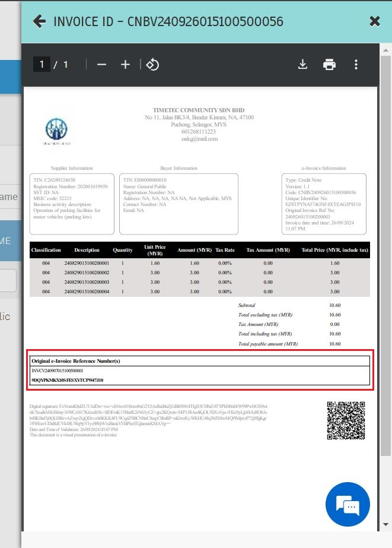Image resolution: width=392 pixels, height=548 pixels.
Task: Download the credit note PDF
Action: 302,65
